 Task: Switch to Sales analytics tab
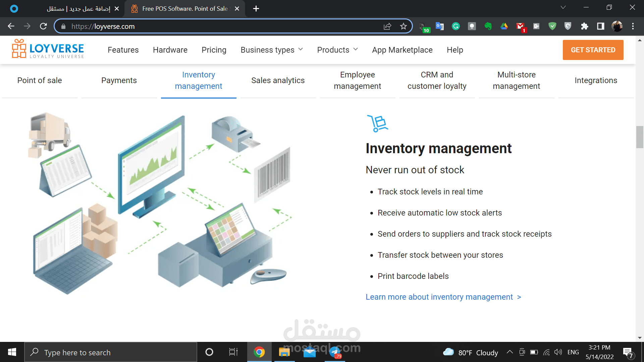[x=278, y=80]
